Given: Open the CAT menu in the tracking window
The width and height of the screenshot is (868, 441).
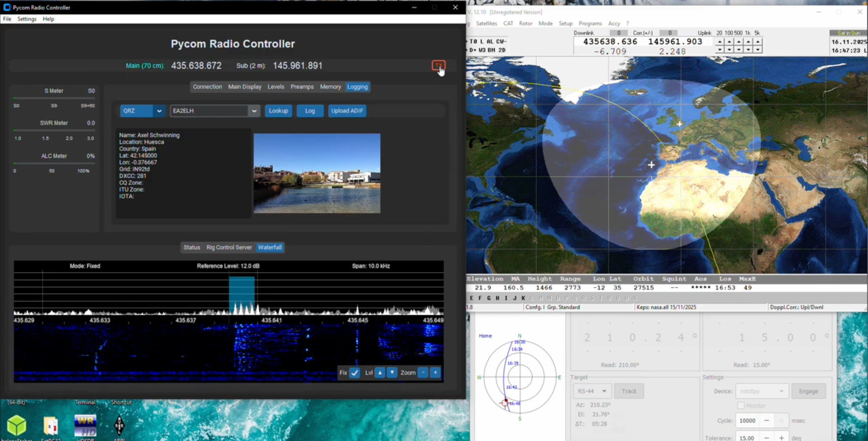Looking at the screenshot, I should (x=508, y=24).
